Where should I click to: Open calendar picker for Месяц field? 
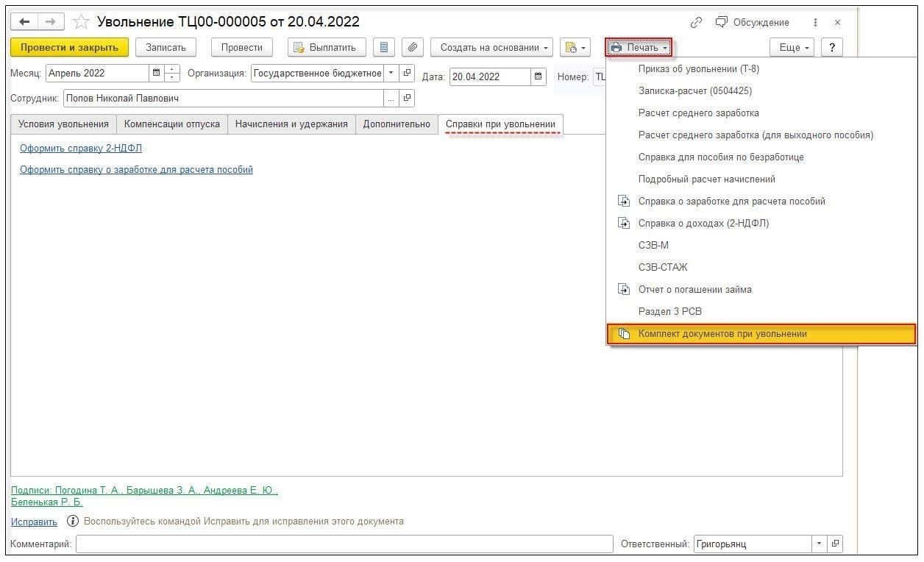tap(157, 74)
